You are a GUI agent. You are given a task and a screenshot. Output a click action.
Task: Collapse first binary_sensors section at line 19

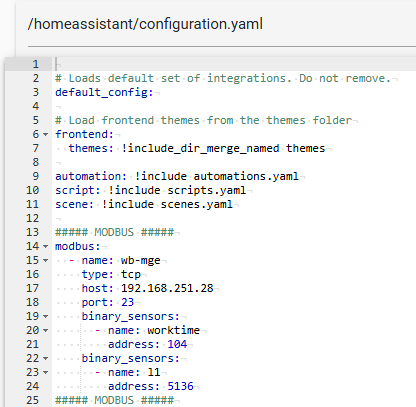coord(45,316)
